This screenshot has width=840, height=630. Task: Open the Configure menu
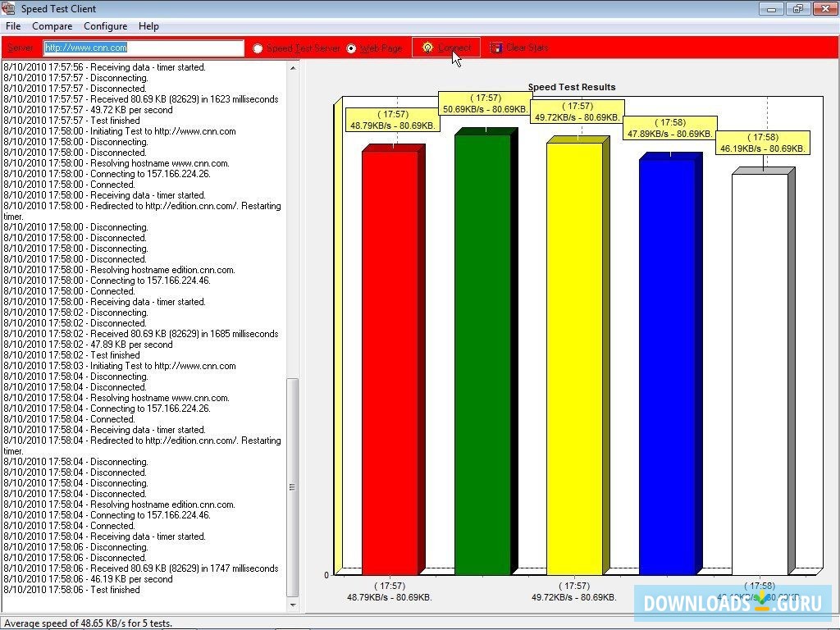pyautogui.click(x=106, y=26)
